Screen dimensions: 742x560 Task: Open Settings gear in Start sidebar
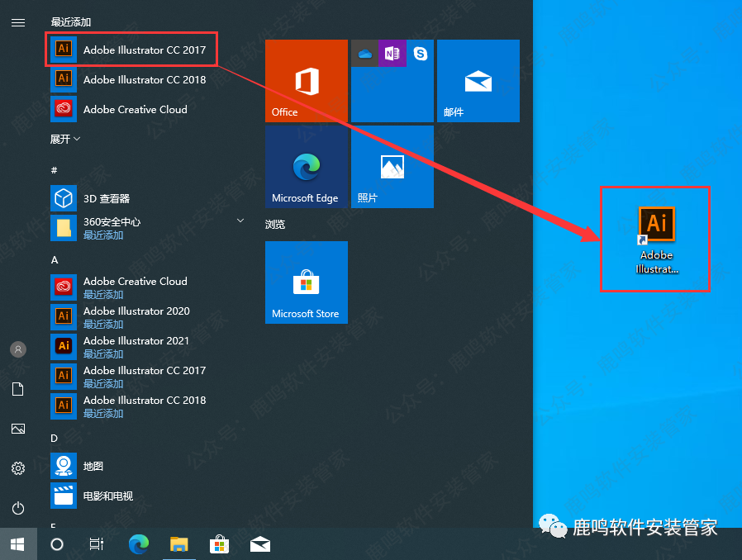click(17, 468)
